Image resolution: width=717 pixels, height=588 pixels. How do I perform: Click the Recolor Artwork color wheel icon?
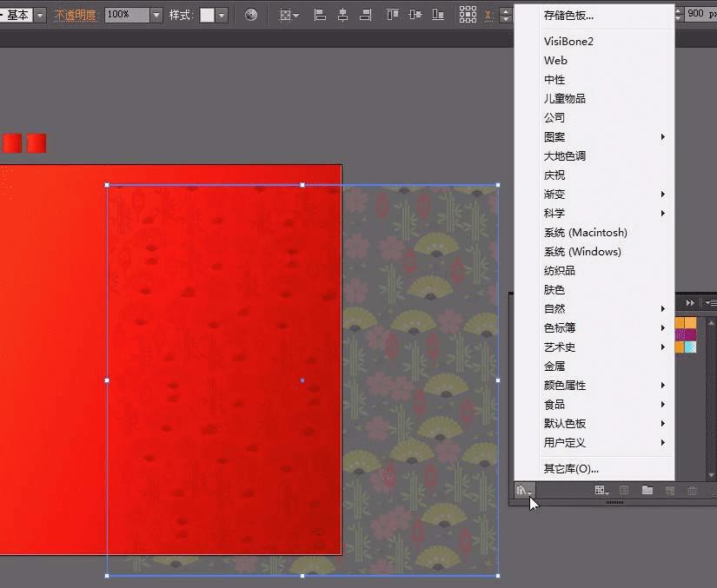pyautogui.click(x=251, y=15)
